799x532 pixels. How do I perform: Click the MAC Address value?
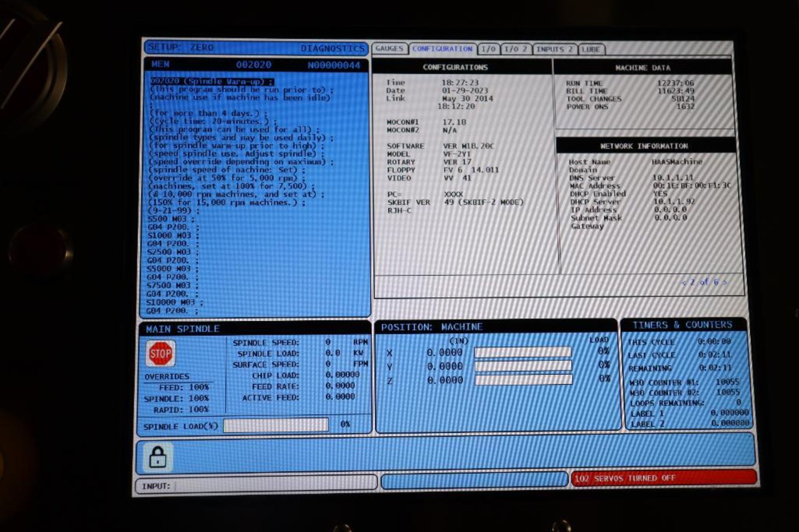pos(692,186)
